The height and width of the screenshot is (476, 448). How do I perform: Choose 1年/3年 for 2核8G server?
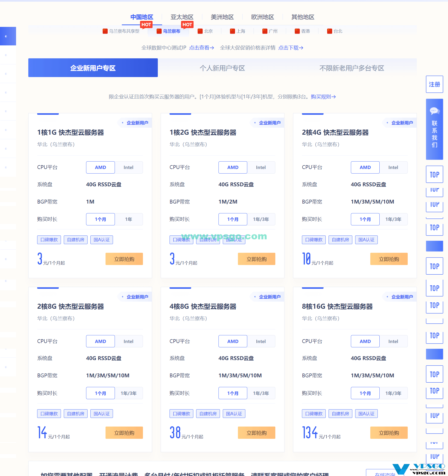(x=129, y=393)
